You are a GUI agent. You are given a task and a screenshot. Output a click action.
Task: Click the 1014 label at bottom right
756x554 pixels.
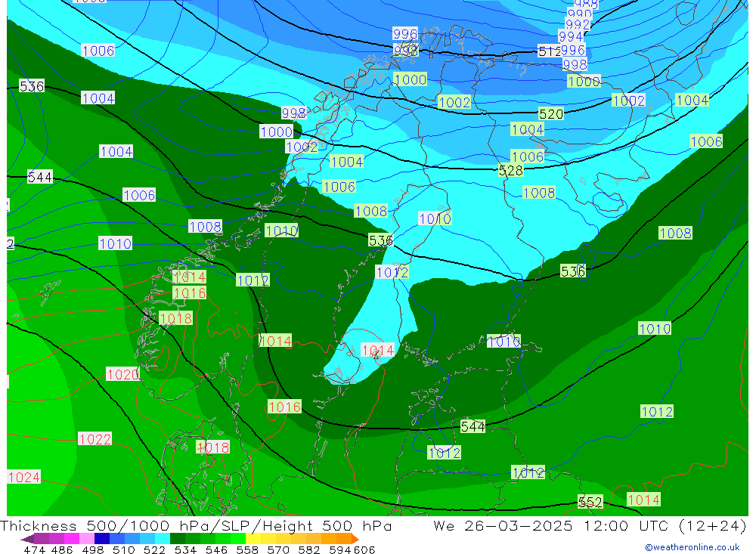point(643,500)
